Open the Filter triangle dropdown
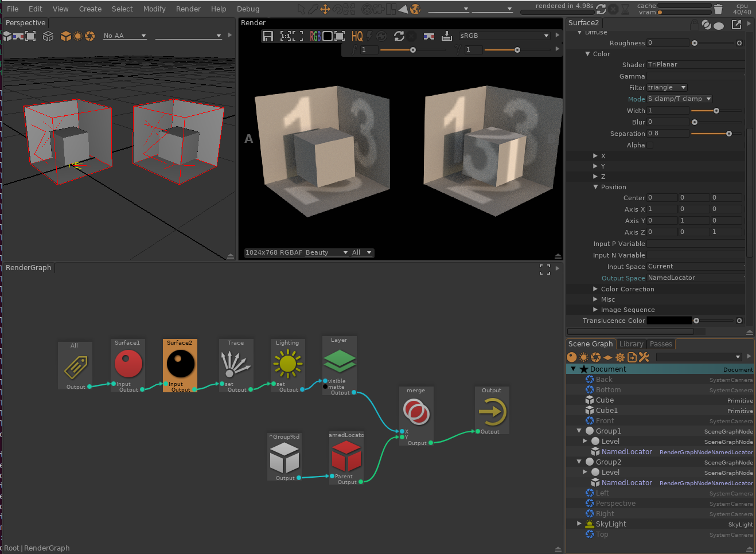The width and height of the screenshot is (756, 554). (x=667, y=88)
